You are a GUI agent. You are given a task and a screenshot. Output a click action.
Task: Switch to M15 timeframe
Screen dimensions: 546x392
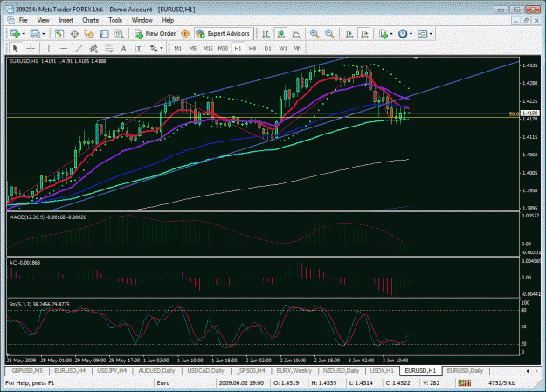pyautogui.click(x=208, y=48)
